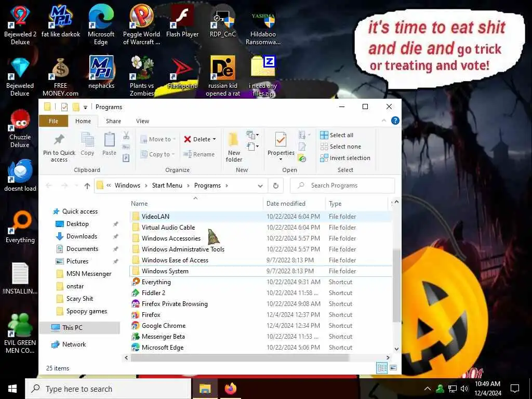Switch to Large icons view
The height and width of the screenshot is (399, 532).
tap(393, 368)
